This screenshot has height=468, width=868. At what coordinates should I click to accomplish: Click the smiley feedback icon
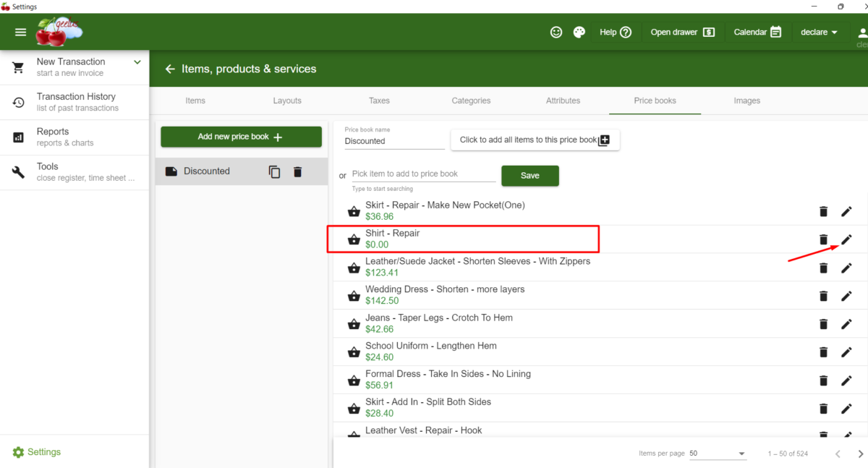click(556, 32)
